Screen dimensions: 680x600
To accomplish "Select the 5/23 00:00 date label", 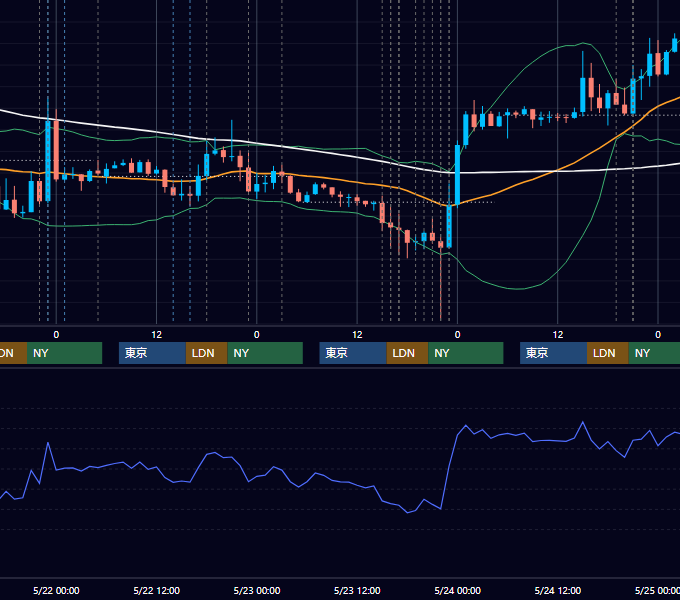I will coord(257,590).
